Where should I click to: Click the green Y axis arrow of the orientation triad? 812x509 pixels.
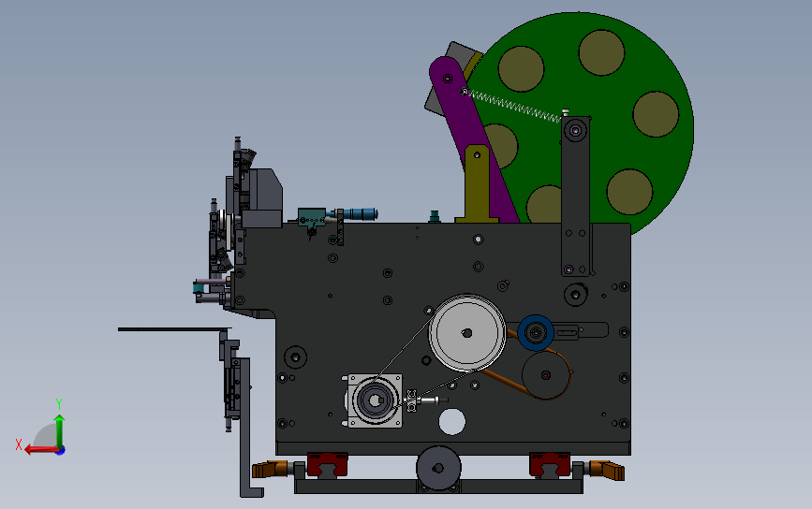tap(60, 430)
